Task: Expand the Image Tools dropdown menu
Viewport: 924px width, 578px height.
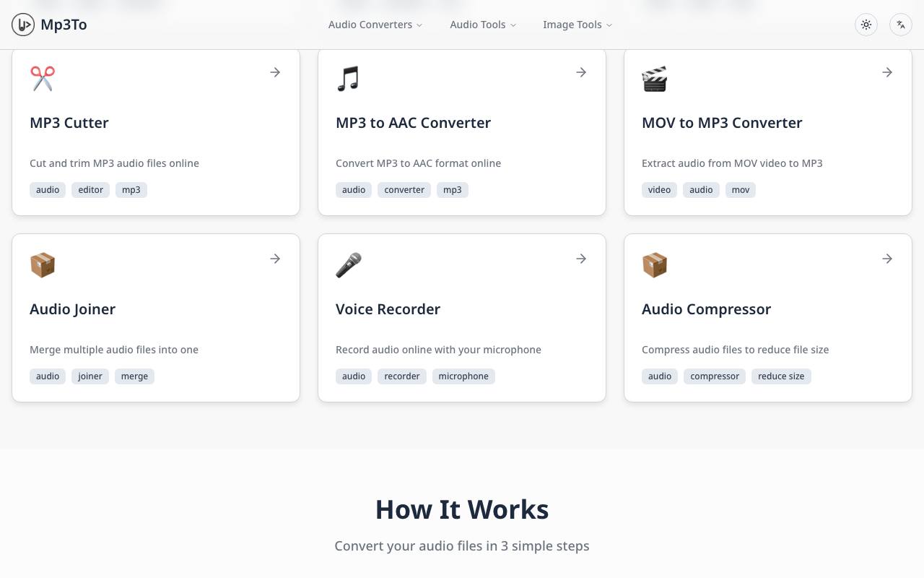Action: [x=577, y=25]
